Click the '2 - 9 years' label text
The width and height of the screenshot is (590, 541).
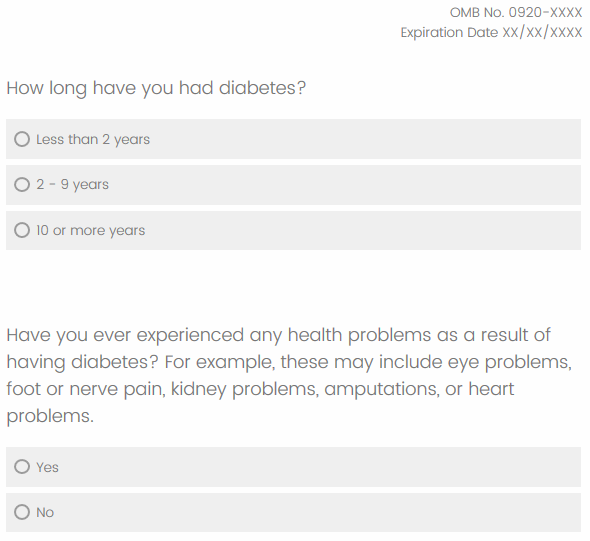pyautogui.click(x=72, y=185)
